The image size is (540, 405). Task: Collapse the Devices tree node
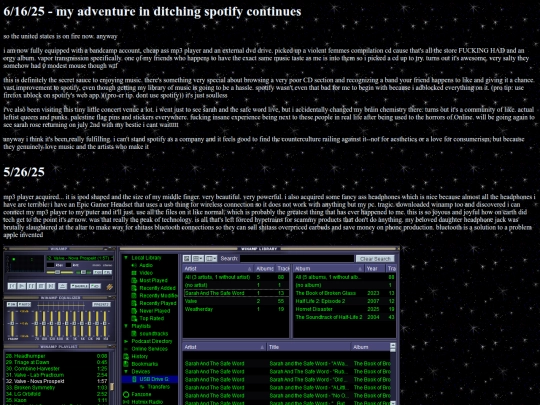coord(126,372)
